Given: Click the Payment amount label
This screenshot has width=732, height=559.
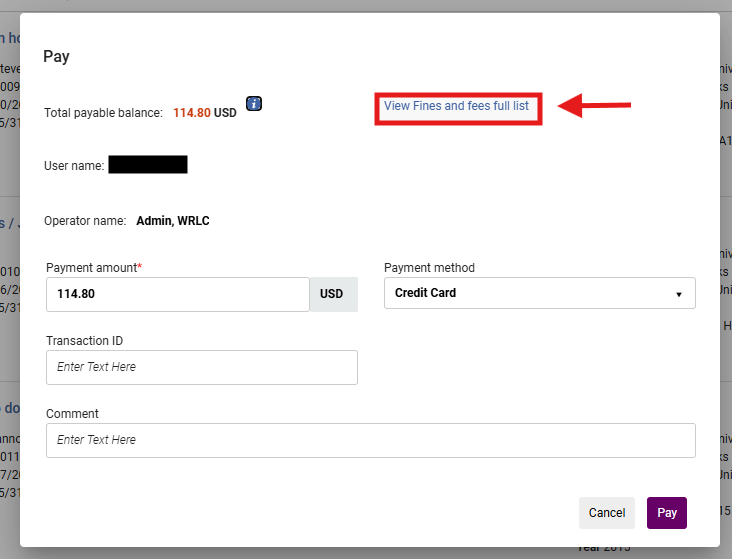Looking at the screenshot, I should pos(94,268).
